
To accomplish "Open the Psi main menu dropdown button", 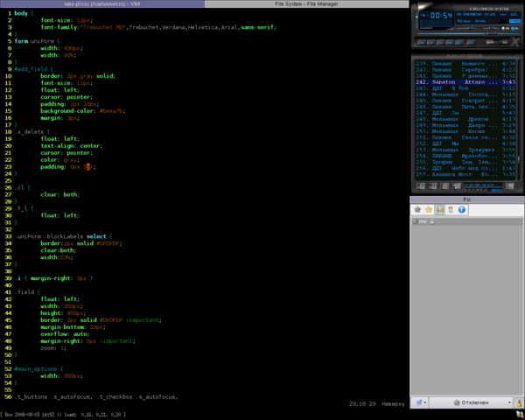I will click(x=421, y=402).
